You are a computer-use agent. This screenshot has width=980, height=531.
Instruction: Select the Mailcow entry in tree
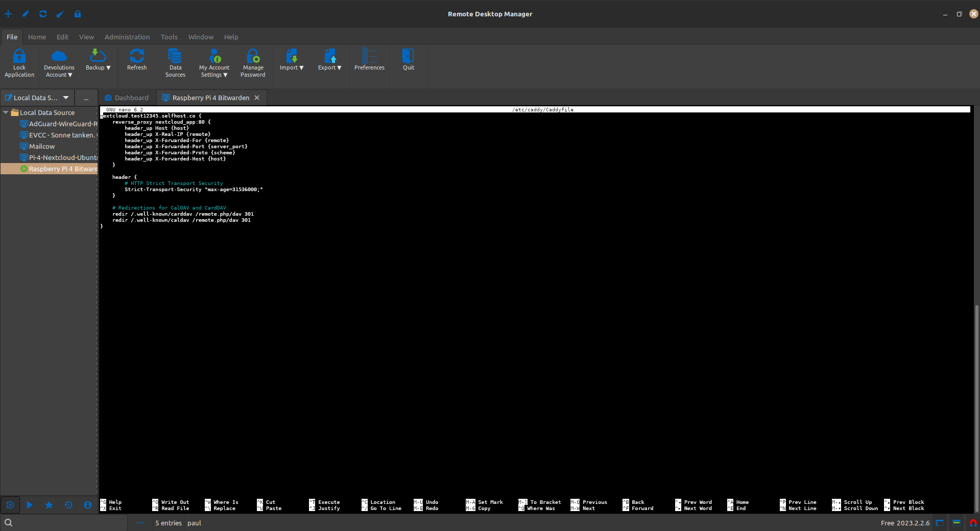[42, 146]
